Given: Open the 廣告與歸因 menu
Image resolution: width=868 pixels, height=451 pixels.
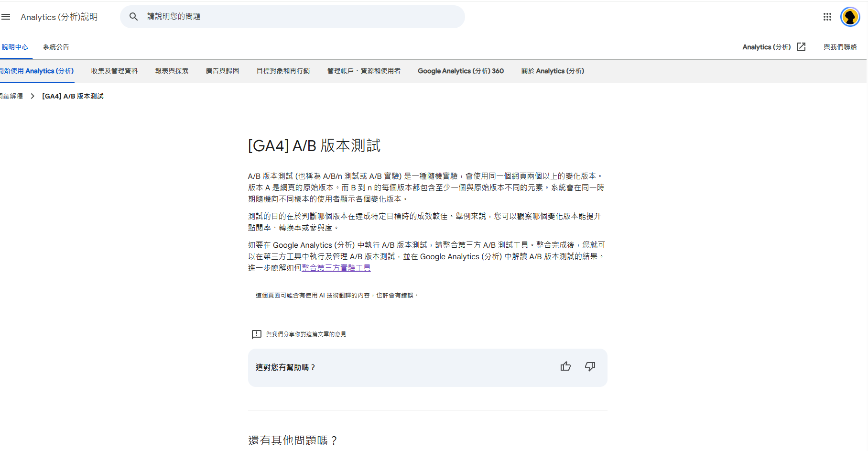Looking at the screenshot, I should click(x=222, y=71).
